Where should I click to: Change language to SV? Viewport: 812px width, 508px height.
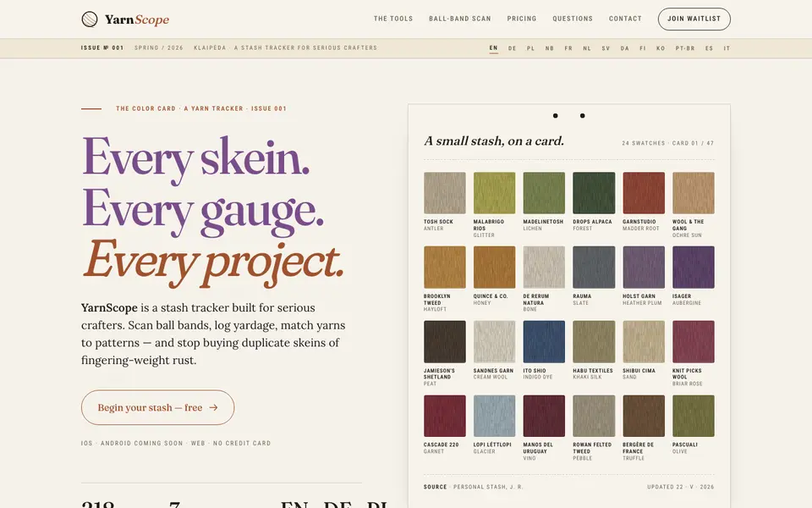click(606, 48)
